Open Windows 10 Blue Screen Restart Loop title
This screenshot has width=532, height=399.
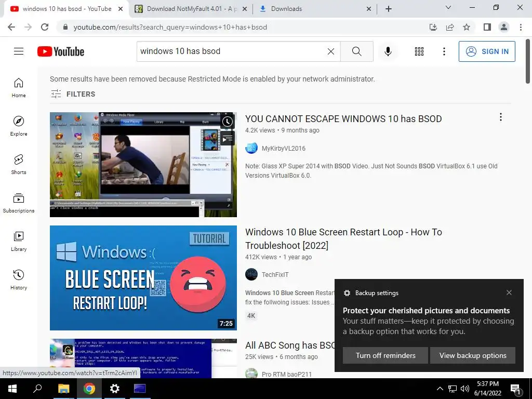pyautogui.click(x=343, y=238)
